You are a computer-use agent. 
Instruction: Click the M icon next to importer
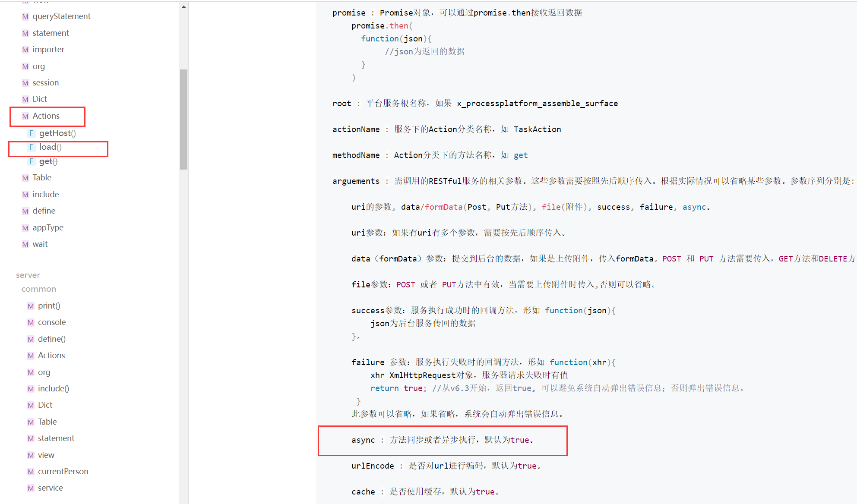pos(25,50)
